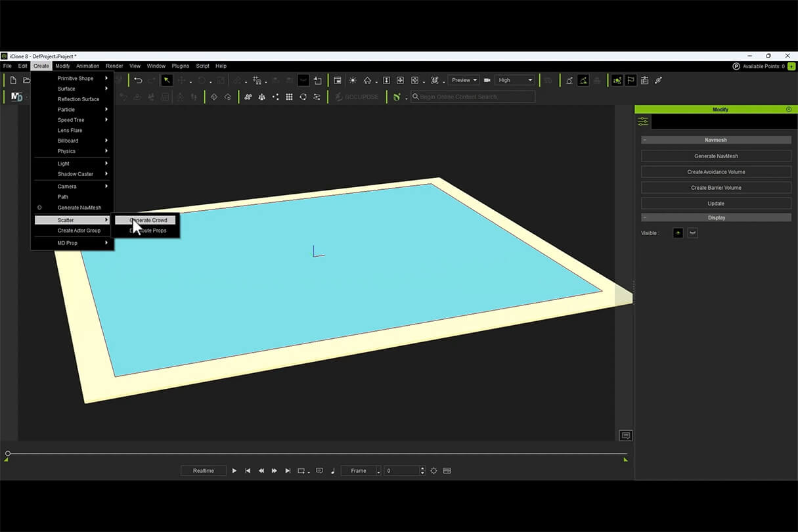798x532 pixels.
Task: Click the Undo arrow in the toolbar
Action: click(x=138, y=80)
